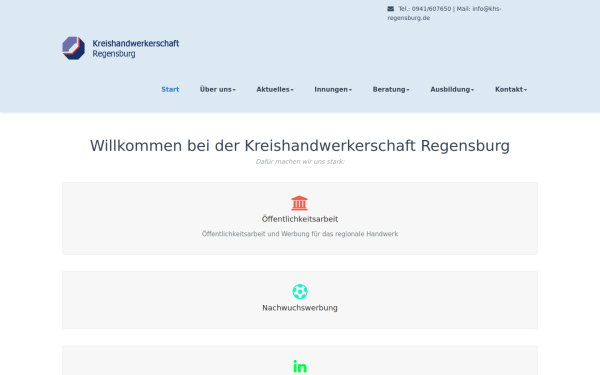Expand the Ausbildung dropdown menu
Viewport: 600px width, 375px height.
click(x=452, y=90)
